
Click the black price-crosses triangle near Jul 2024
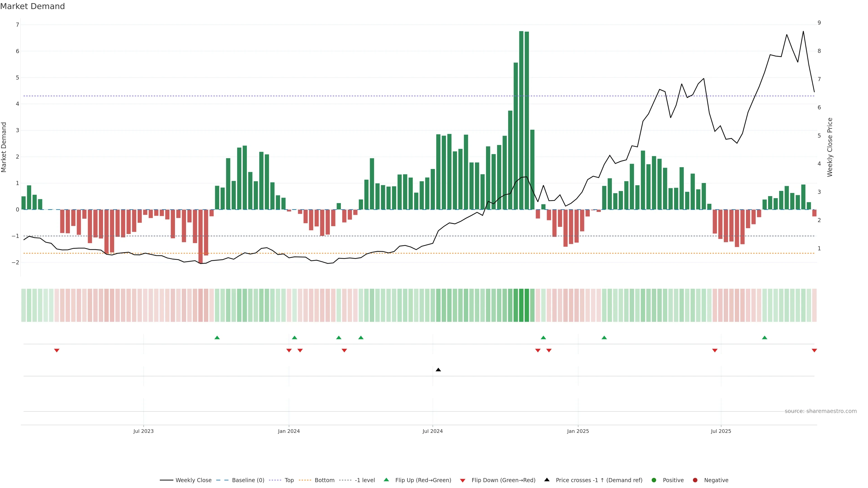[438, 370]
